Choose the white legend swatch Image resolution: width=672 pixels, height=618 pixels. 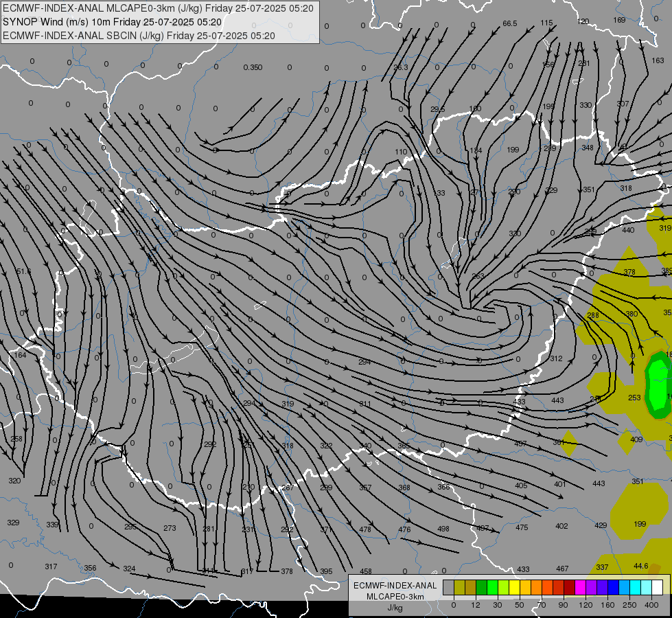coord(658,587)
